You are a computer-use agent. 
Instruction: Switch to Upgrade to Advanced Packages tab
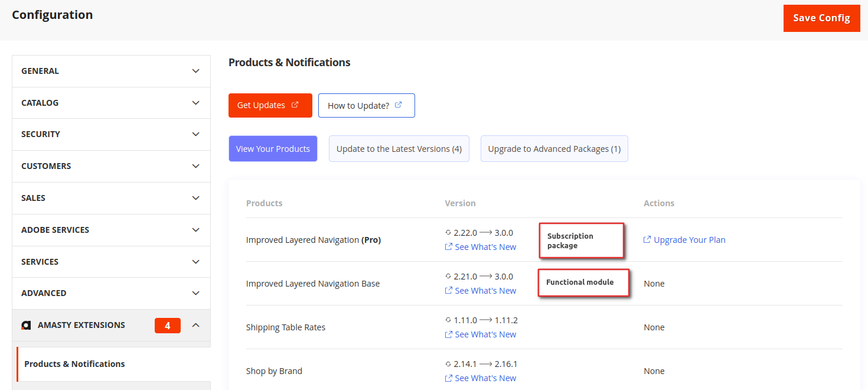point(554,149)
